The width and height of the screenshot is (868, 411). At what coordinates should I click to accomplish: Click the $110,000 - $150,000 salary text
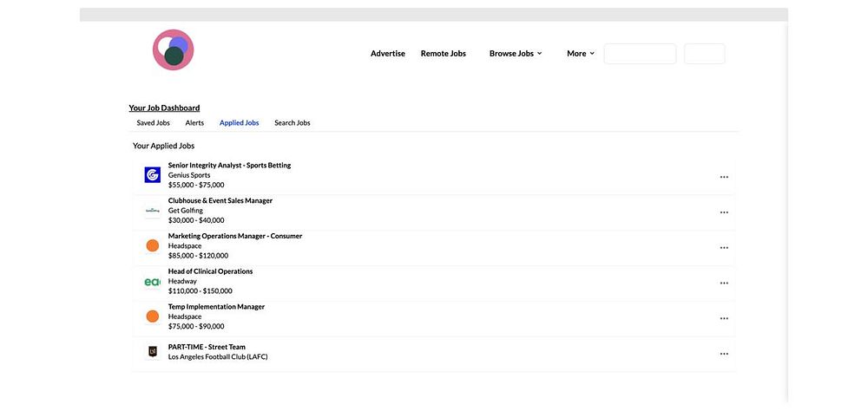(201, 291)
